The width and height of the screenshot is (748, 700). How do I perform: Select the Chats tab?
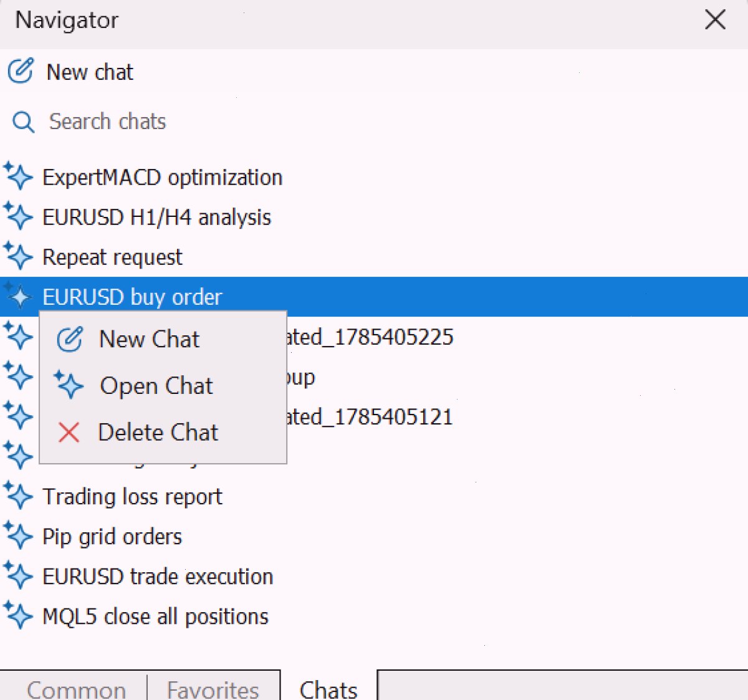328,689
